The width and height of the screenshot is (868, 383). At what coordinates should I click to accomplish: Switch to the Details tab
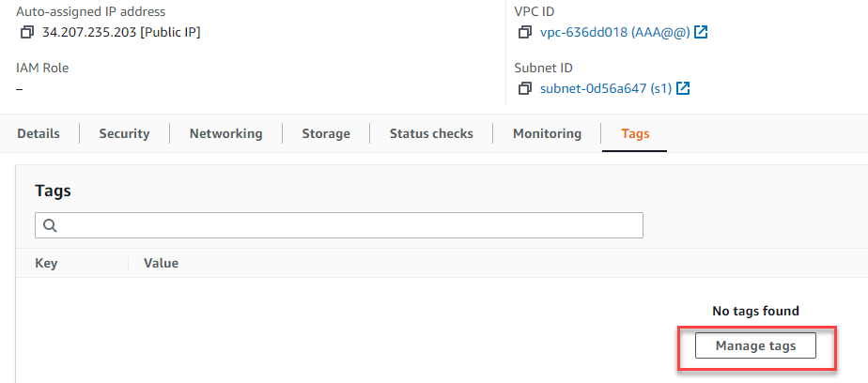click(39, 133)
